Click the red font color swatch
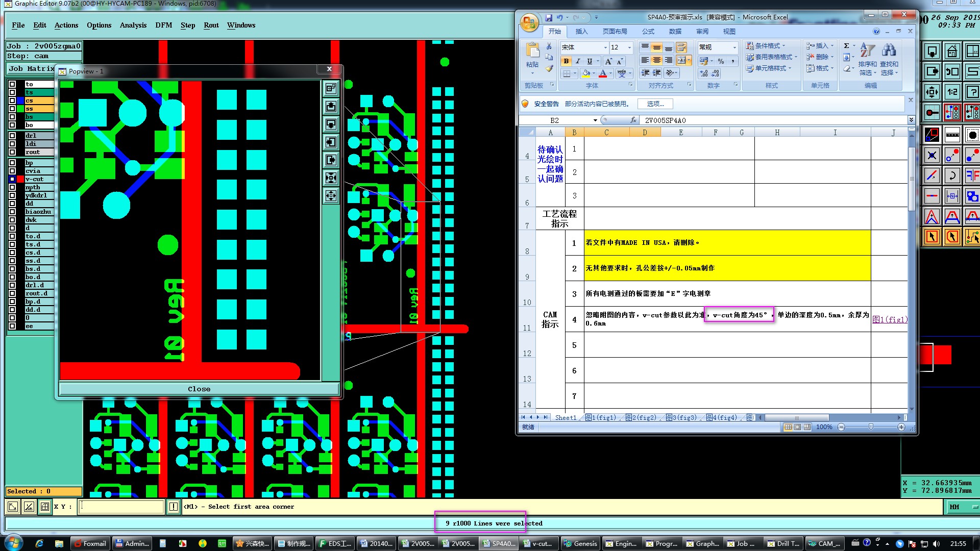Screen dimensions: 980x551 click(x=603, y=73)
